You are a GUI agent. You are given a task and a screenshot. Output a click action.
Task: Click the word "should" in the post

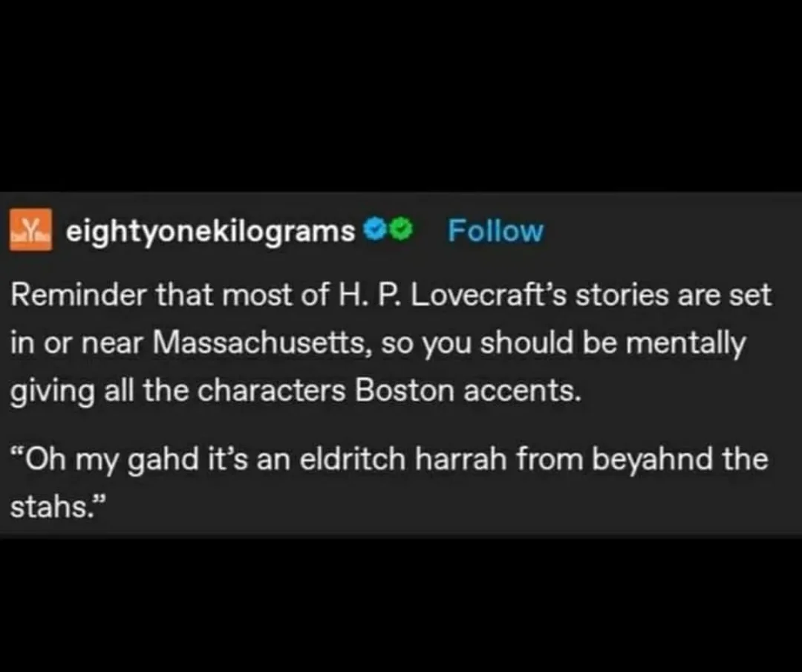pos(526,342)
